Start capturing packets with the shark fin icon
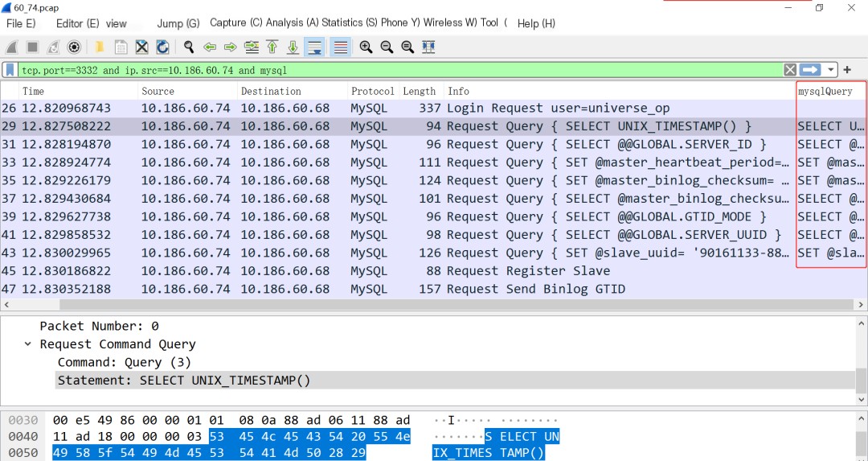 11,47
